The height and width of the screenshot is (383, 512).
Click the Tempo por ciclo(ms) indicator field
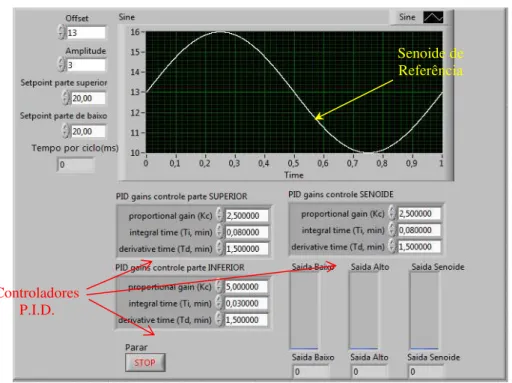click(76, 164)
